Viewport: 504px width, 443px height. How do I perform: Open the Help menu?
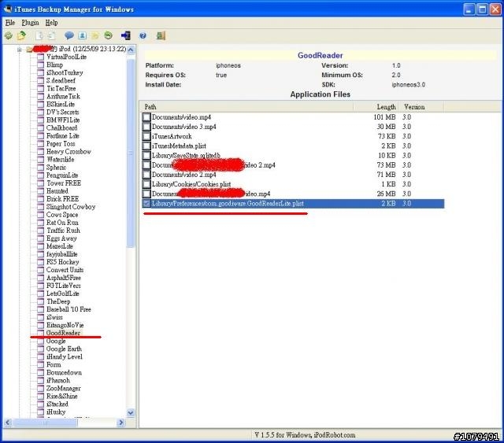coord(51,23)
